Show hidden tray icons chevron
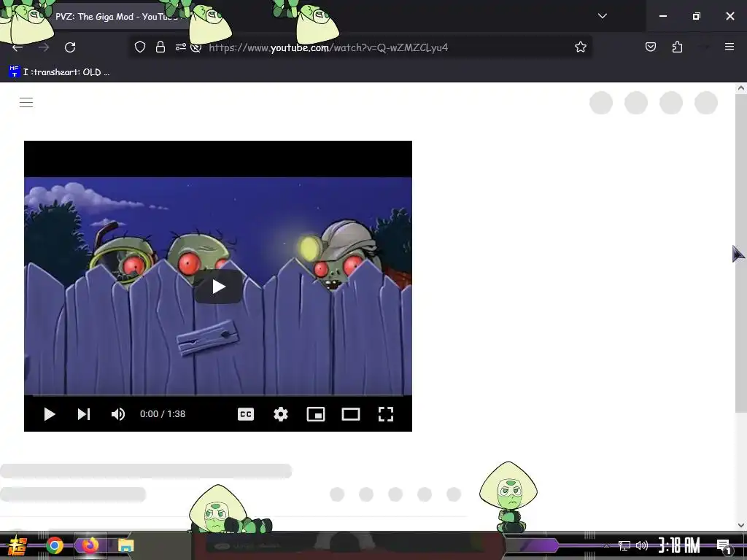This screenshot has height=560, width=747. 606,545
